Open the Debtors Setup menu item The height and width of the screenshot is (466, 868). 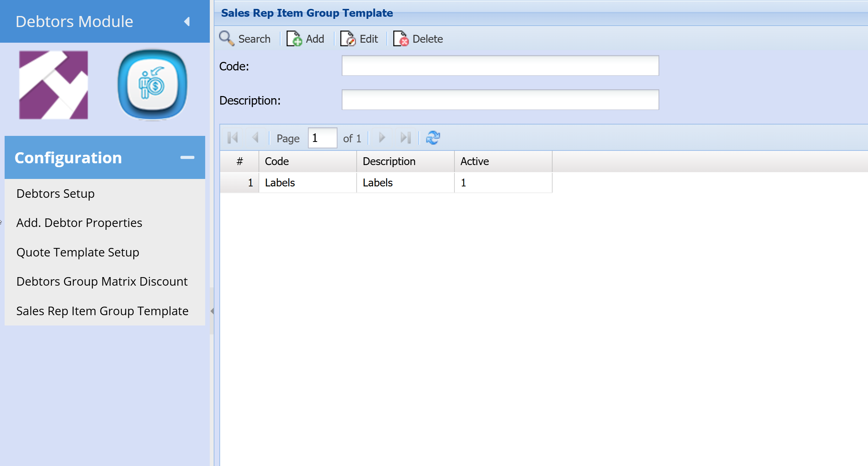coord(55,194)
